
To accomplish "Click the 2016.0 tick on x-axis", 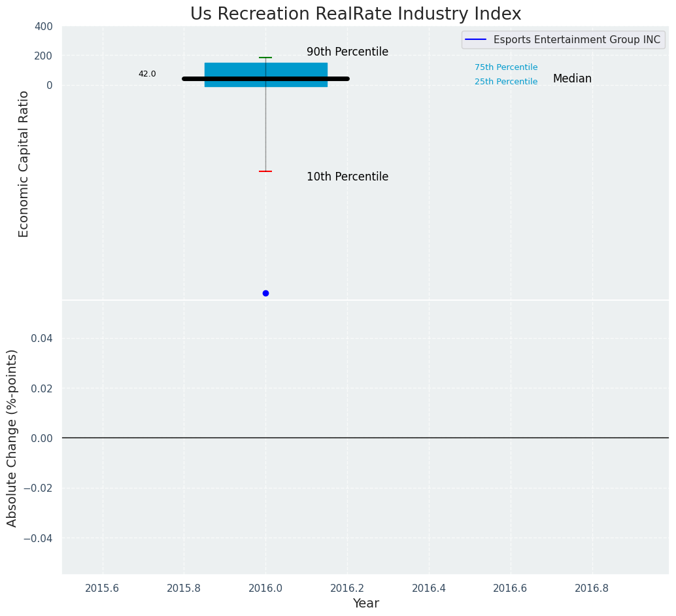I will [x=265, y=588].
